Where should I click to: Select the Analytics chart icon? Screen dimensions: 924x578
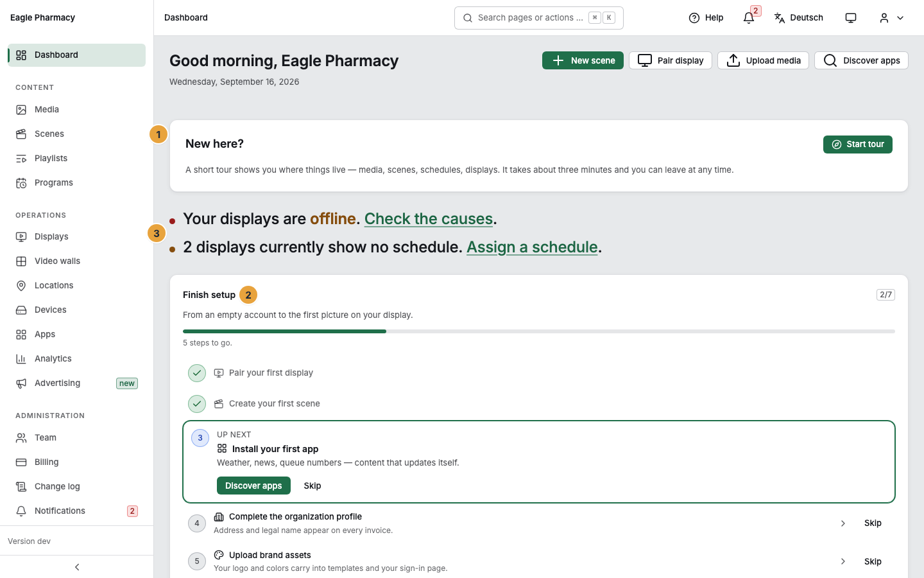point(21,359)
